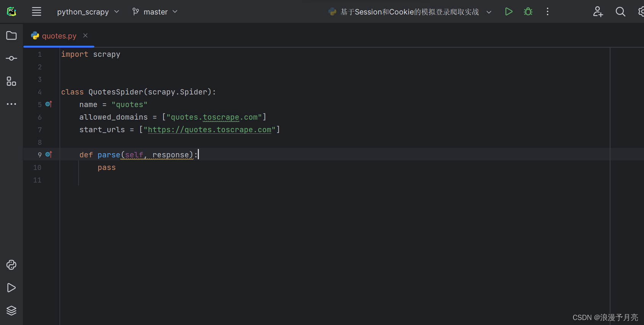The height and width of the screenshot is (325, 644).
Task: Open more run actions menu
Action: tap(548, 12)
